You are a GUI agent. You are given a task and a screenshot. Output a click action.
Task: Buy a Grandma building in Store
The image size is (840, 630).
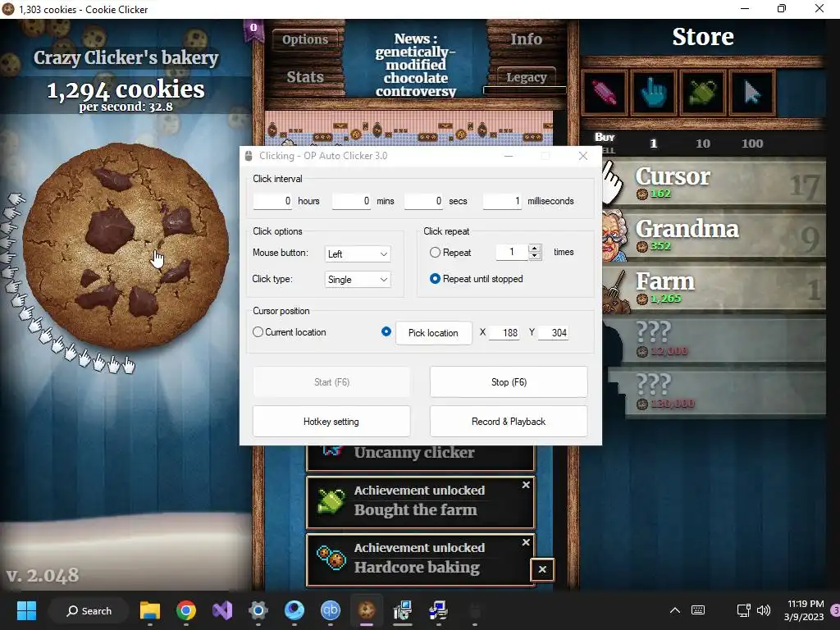coord(714,235)
